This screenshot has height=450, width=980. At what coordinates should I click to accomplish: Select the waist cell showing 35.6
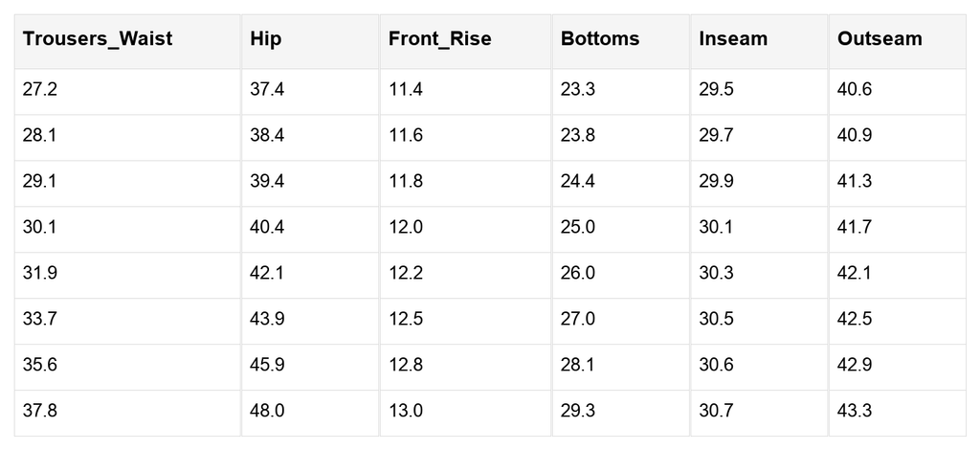[x=127, y=368]
